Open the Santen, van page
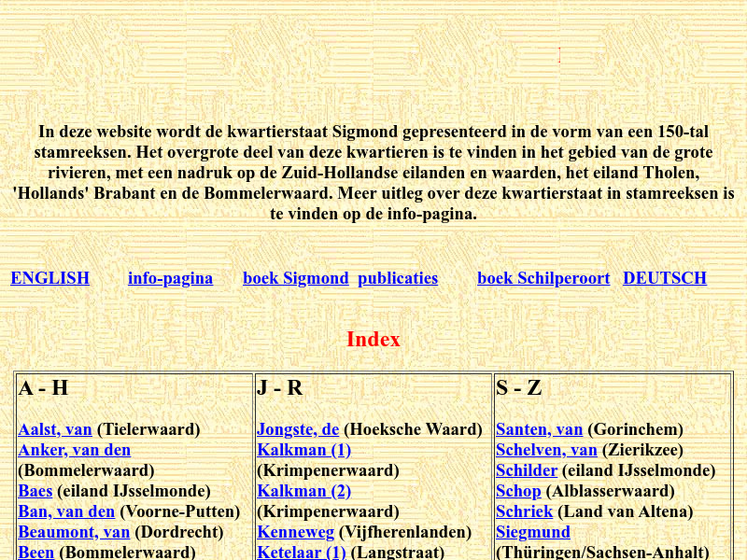Viewport: 747px width, 560px height. 539,429
